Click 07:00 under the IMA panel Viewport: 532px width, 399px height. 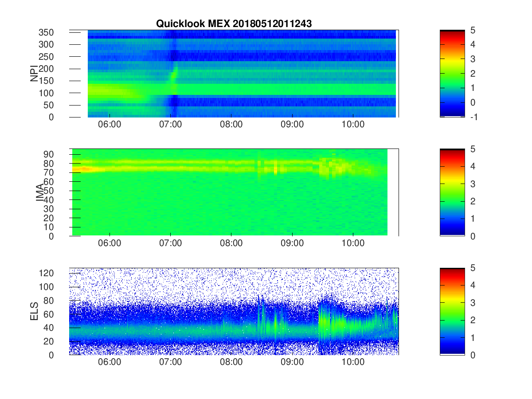[x=170, y=243]
